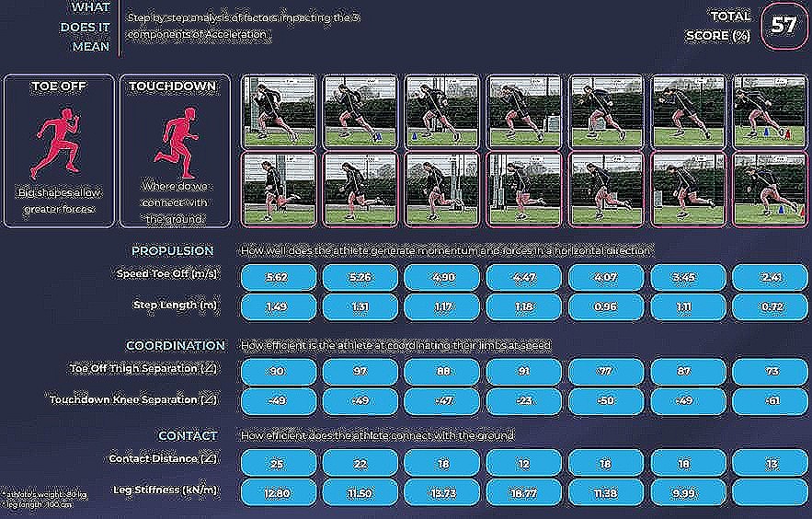Open the toe-off photo above the 4.47 speed
The height and width of the screenshot is (519, 812).
[523, 110]
